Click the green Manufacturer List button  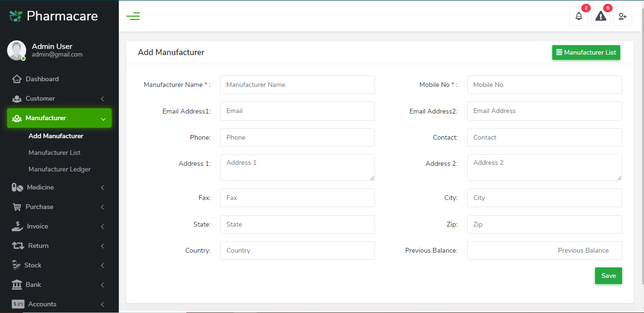click(x=586, y=53)
